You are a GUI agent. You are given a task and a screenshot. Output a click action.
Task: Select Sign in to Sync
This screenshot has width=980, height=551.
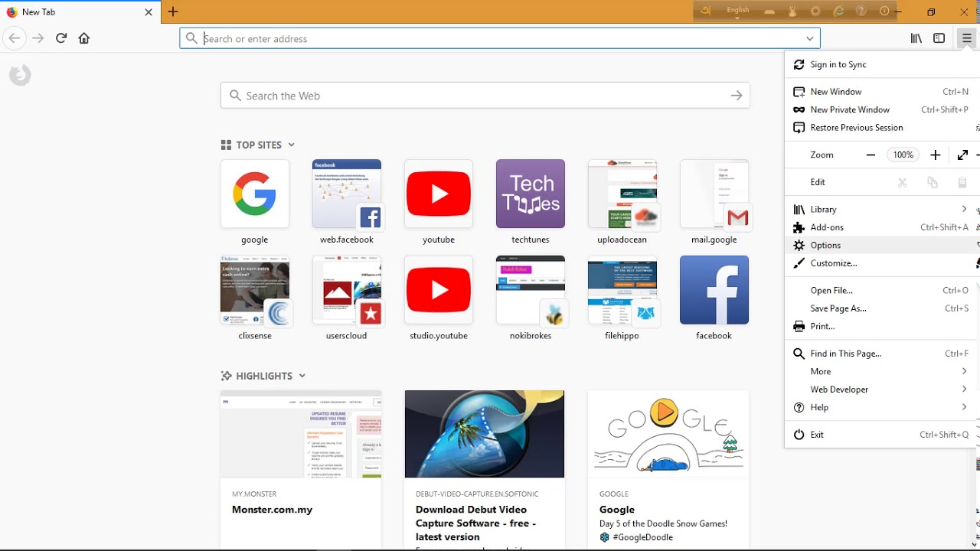click(x=882, y=64)
